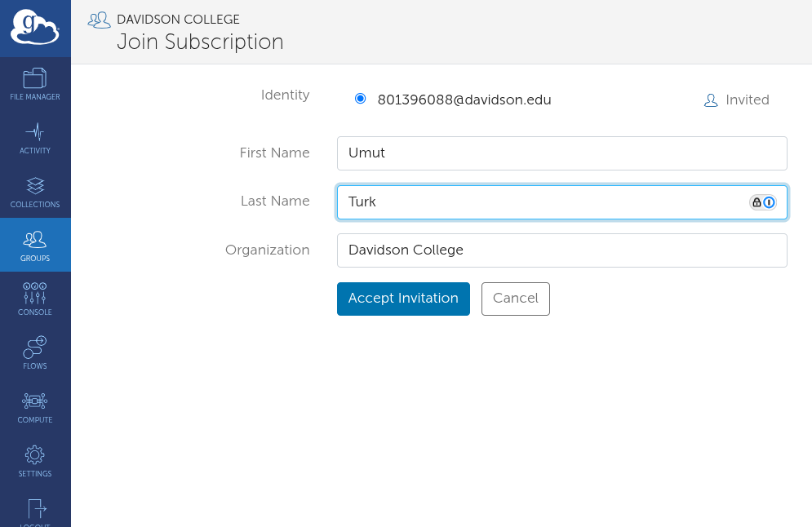Focus the Last Name field
Image resolution: width=812 pixels, height=527 pixels.
[x=562, y=201]
